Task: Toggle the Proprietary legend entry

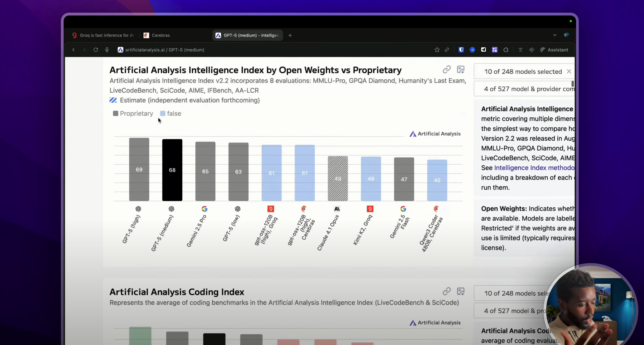Action: click(x=133, y=114)
